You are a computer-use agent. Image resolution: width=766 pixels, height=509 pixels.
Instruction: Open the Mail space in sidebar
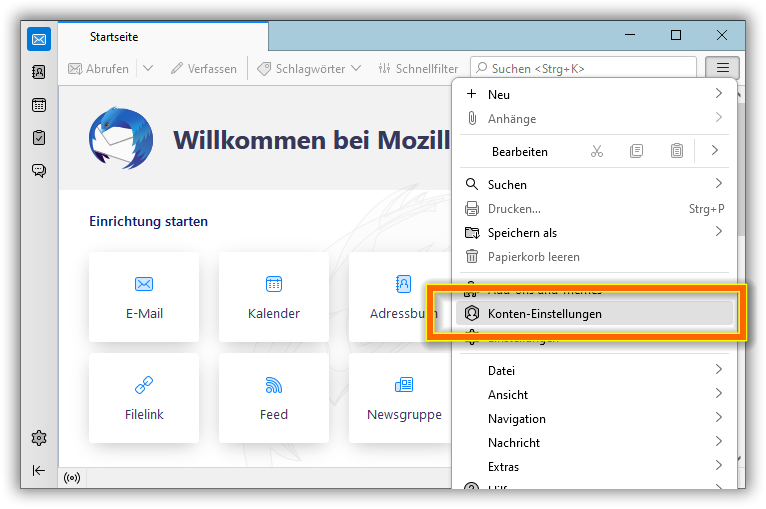click(x=39, y=39)
